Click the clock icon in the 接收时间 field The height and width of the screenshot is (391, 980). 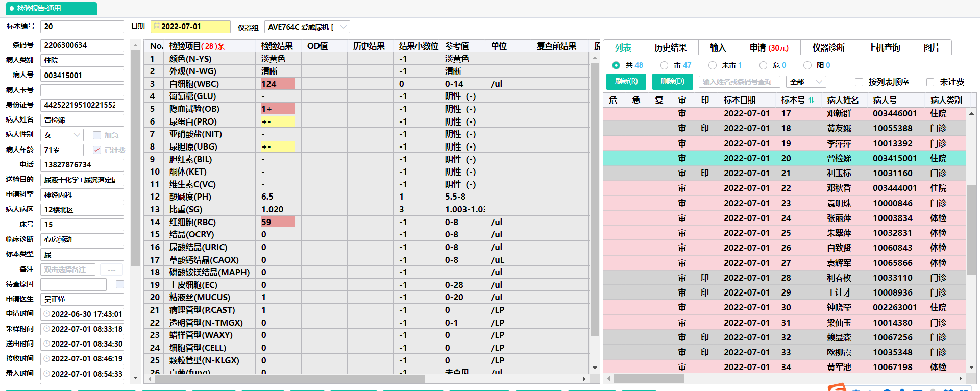point(46,358)
